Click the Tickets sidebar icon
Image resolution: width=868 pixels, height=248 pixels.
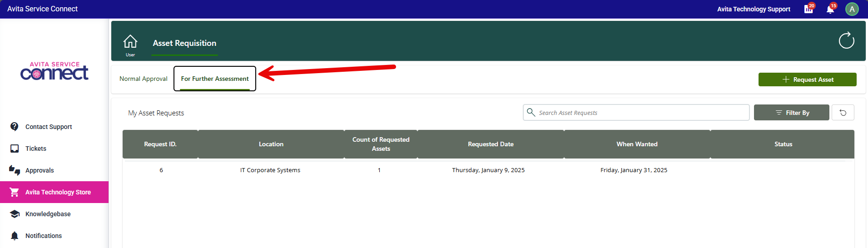tap(15, 149)
